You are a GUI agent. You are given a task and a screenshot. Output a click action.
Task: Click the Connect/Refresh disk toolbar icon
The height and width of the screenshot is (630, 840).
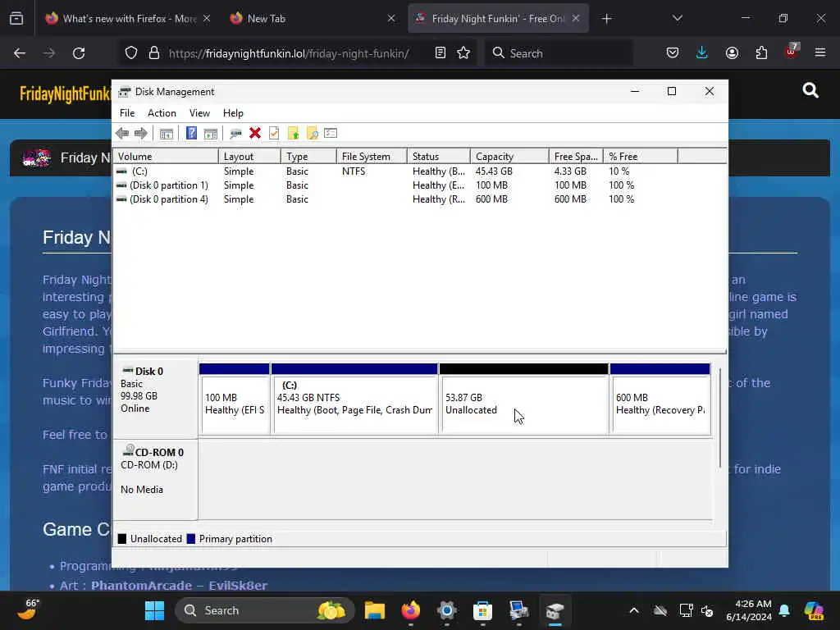click(235, 134)
